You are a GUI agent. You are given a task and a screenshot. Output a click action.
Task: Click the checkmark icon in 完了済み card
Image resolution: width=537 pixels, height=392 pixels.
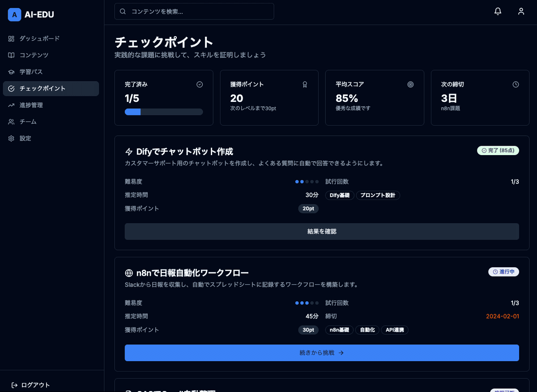[x=200, y=84]
